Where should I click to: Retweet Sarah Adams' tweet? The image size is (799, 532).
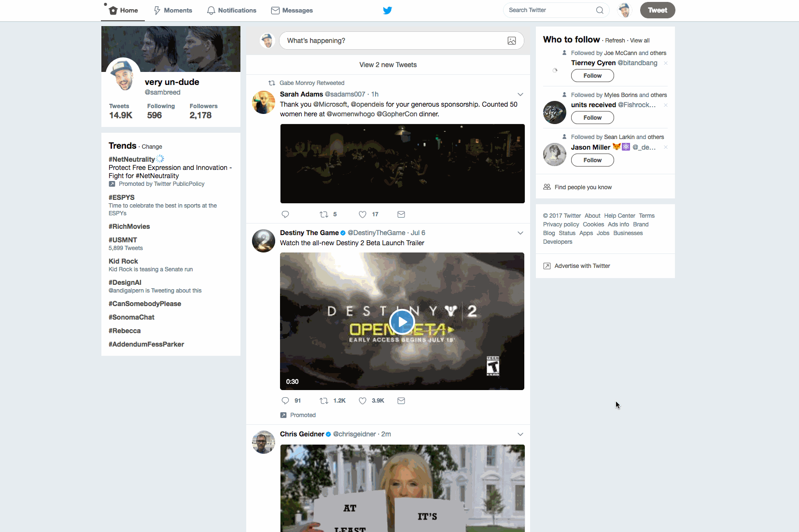tap(324, 214)
